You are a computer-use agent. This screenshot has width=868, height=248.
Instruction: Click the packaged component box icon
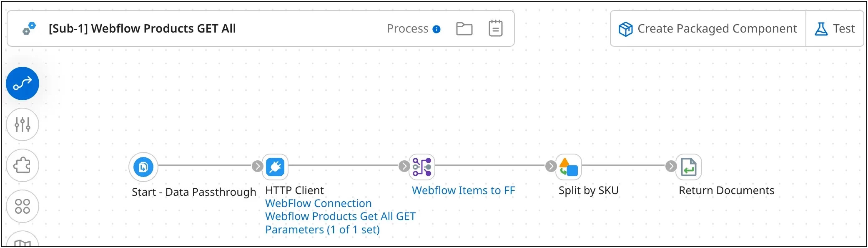click(625, 28)
